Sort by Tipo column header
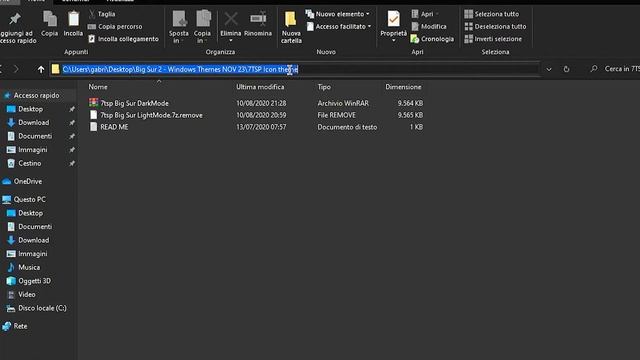The height and width of the screenshot is (360, 640). click(x=324, y=87)
